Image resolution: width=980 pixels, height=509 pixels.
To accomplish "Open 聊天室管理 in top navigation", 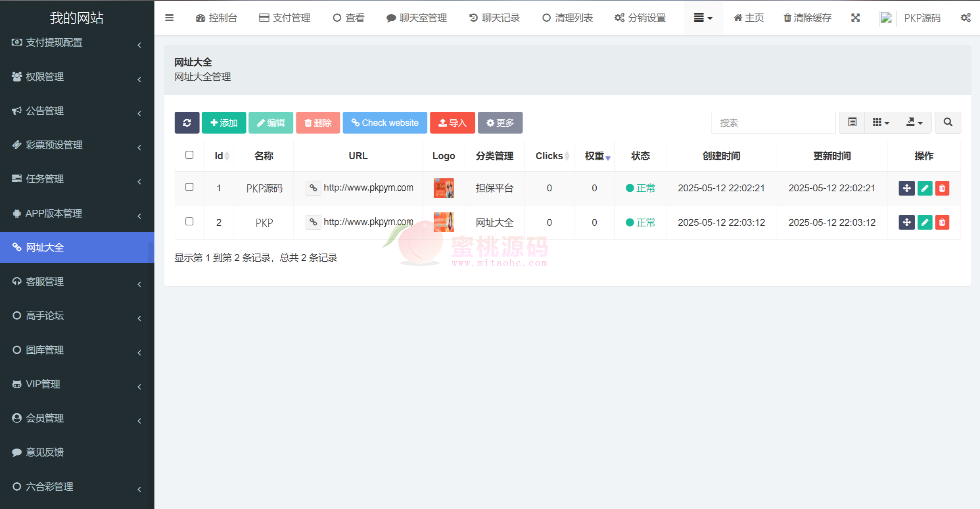I will [417, 18].
